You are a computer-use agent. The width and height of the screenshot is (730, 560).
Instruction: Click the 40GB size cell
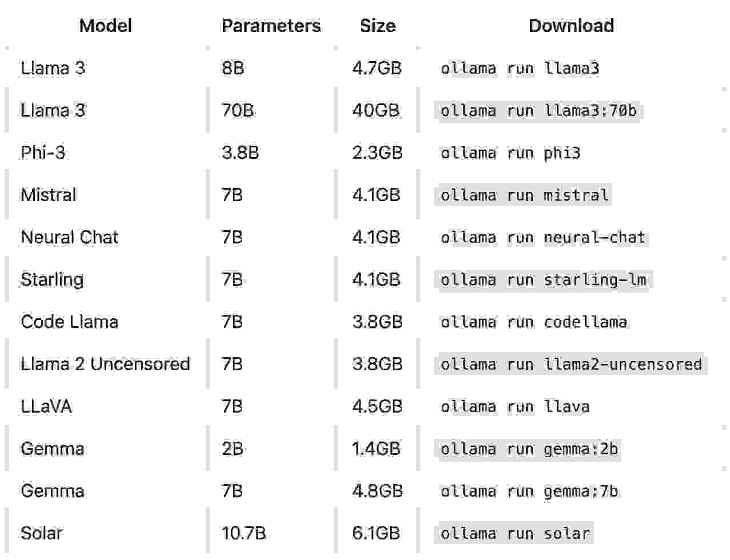click(376, 110)
